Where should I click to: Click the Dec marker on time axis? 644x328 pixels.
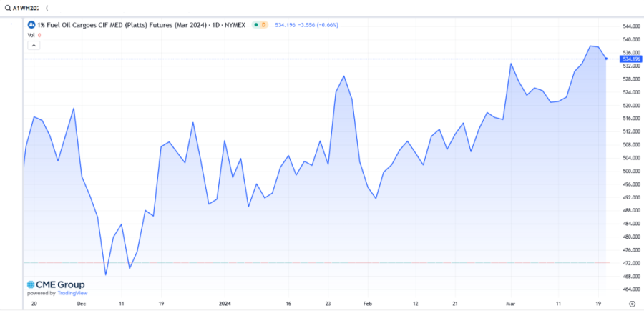[81, 303]
